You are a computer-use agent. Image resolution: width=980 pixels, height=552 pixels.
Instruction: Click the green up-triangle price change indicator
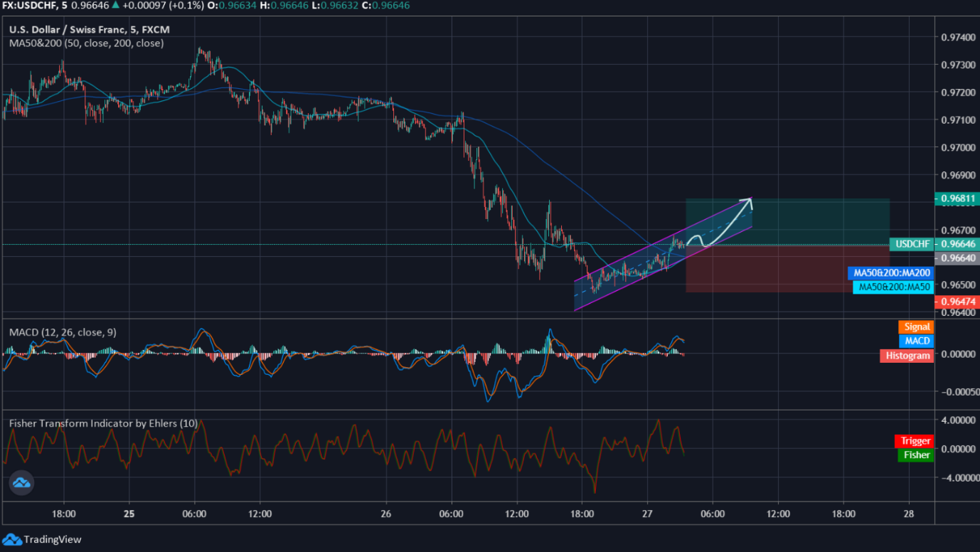(x=115, y=5)
